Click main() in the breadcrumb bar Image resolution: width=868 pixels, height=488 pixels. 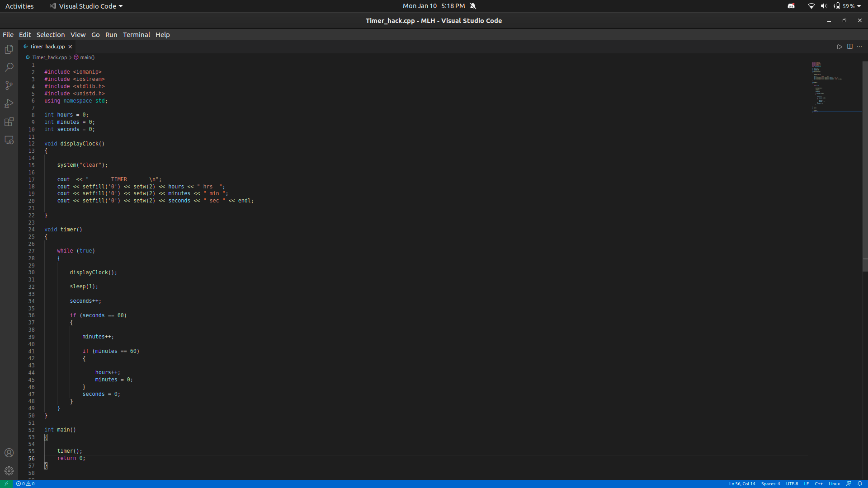click(87, 57)
